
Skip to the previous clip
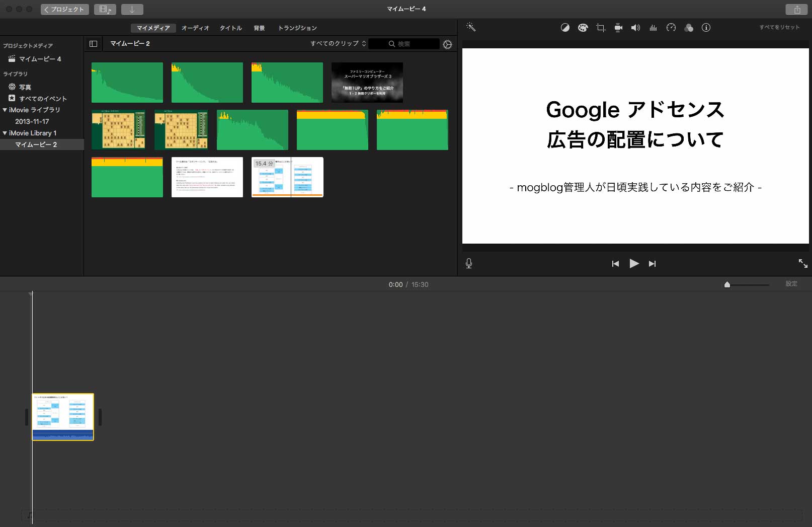click(615, 264)
